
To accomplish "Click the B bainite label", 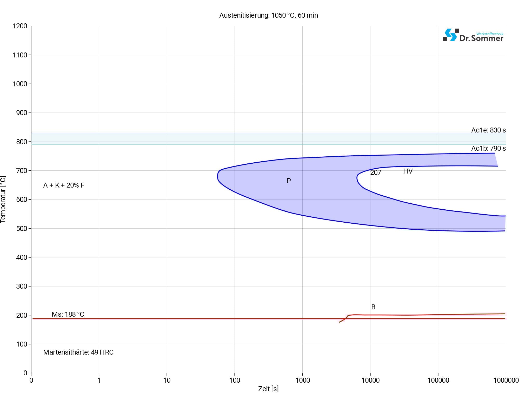I will tap(373, 307).
